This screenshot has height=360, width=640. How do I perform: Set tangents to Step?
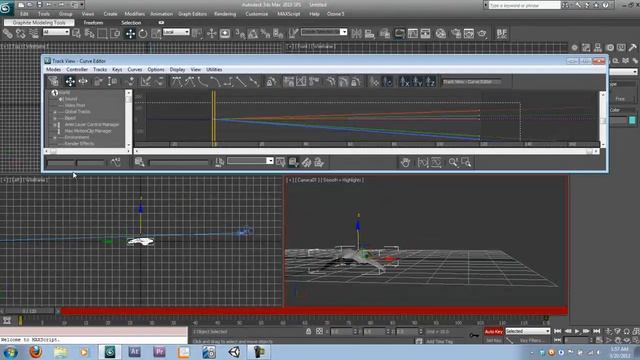click(228, 82)
